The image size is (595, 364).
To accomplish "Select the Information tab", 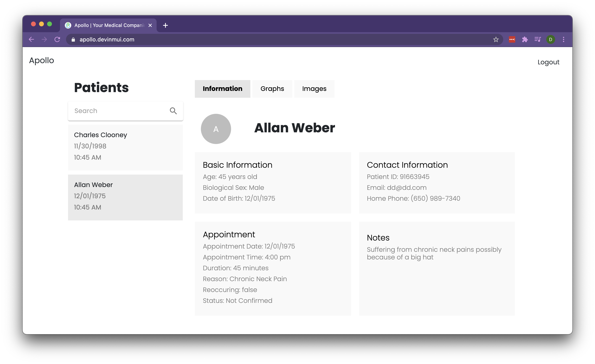I will 222,89.
